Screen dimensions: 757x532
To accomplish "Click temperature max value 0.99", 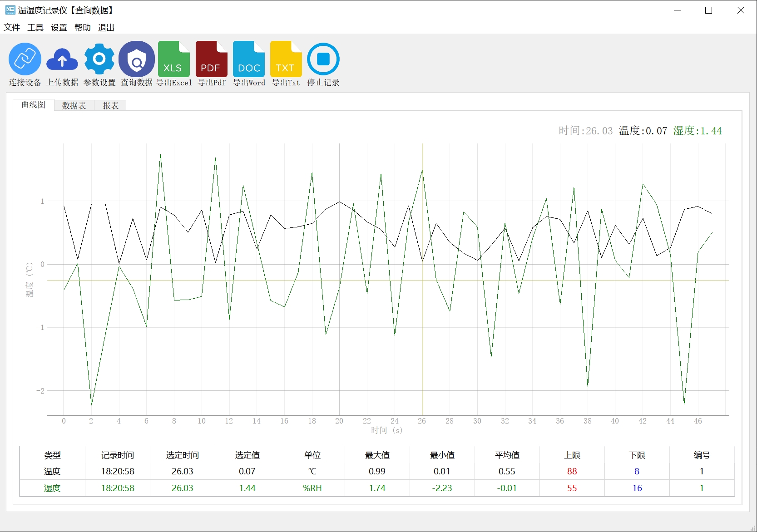I will point(377,472).
